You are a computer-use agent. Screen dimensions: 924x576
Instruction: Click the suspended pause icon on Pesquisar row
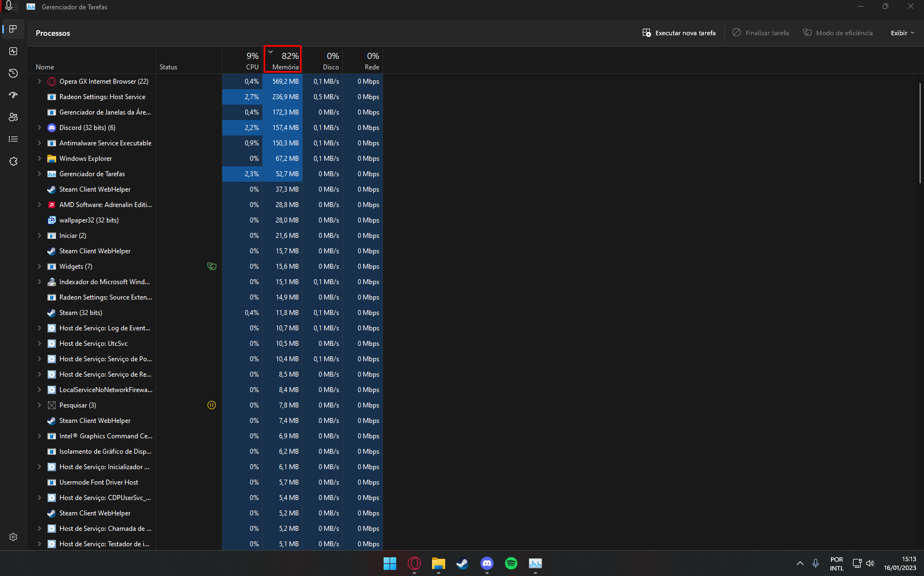(211, 405)
